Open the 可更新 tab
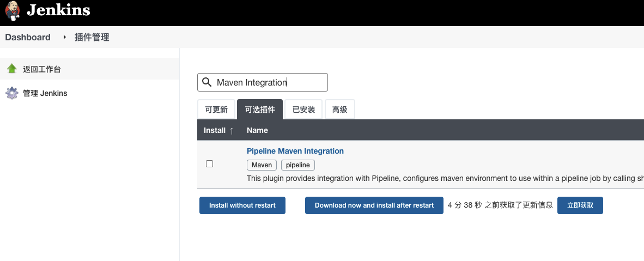 tap(216, 110)
